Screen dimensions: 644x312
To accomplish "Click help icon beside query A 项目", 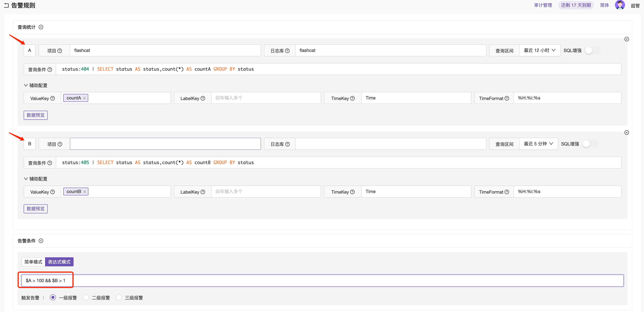I will pos(60,51).
